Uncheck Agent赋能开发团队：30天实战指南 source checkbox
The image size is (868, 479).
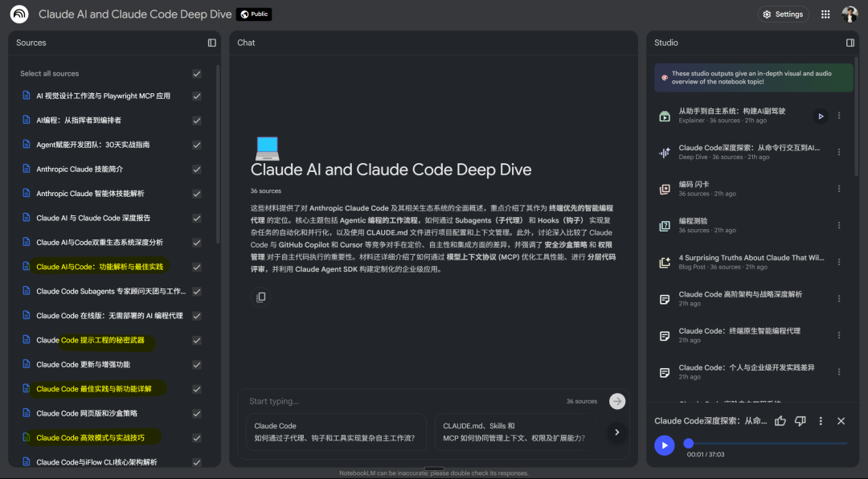[197, 145]
